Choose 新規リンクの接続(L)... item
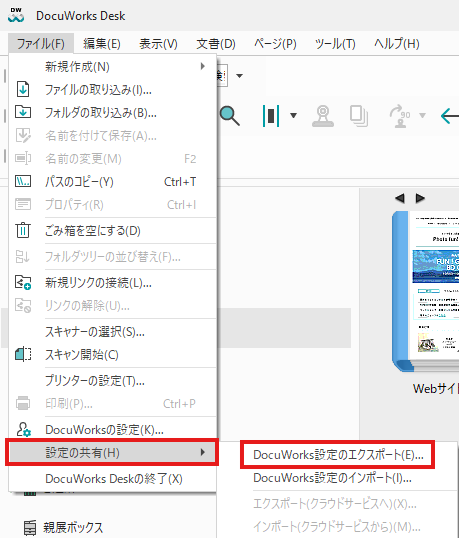This screenshot has height=538, width=459. click(113, 282)
